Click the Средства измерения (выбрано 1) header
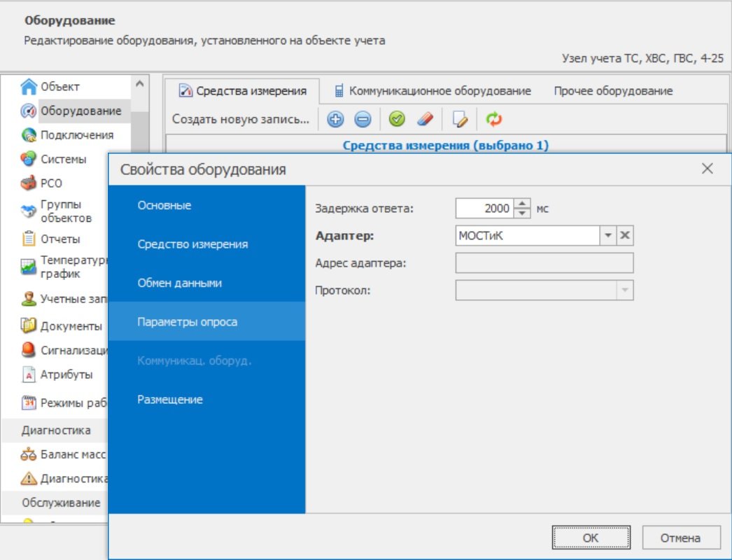 pyautogui.click(x=445, y=146)
